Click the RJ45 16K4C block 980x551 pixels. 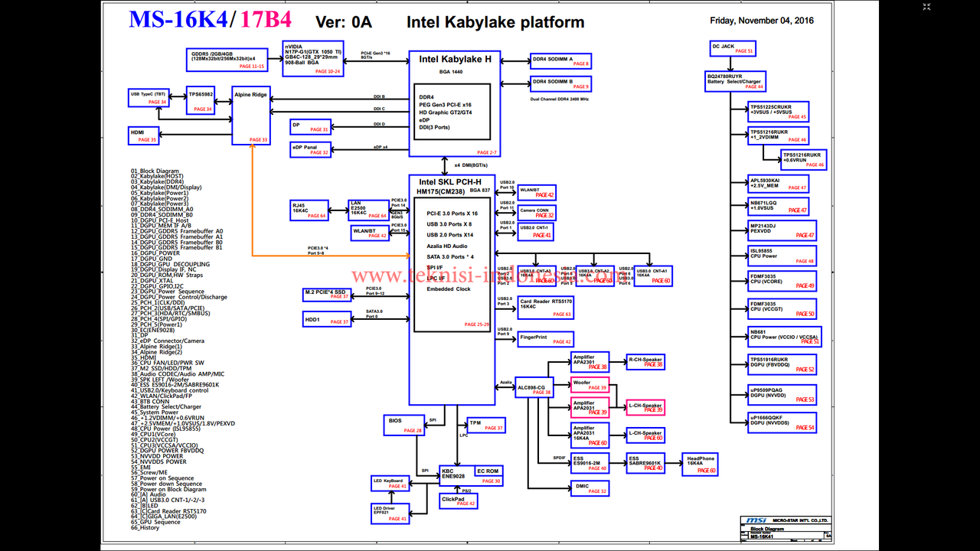(x=309, y=210)
